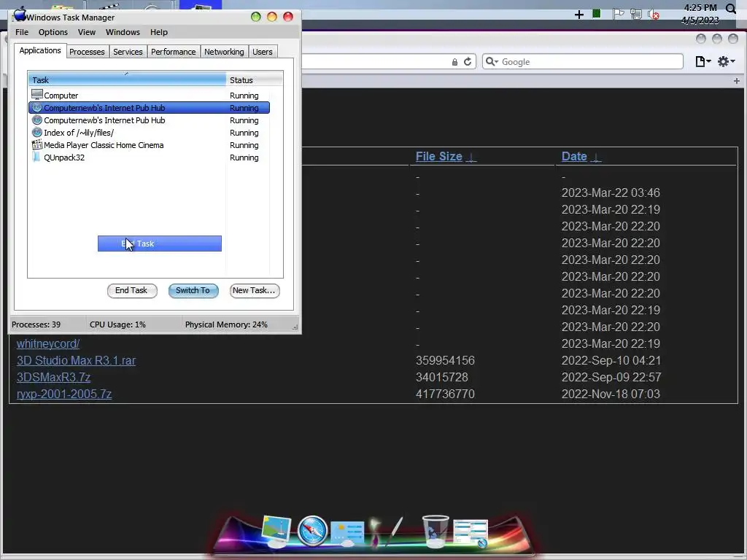747x560 pixels.
Task: Open the Recycle Bin icon in dock
Action: click(x=436, y=531)
